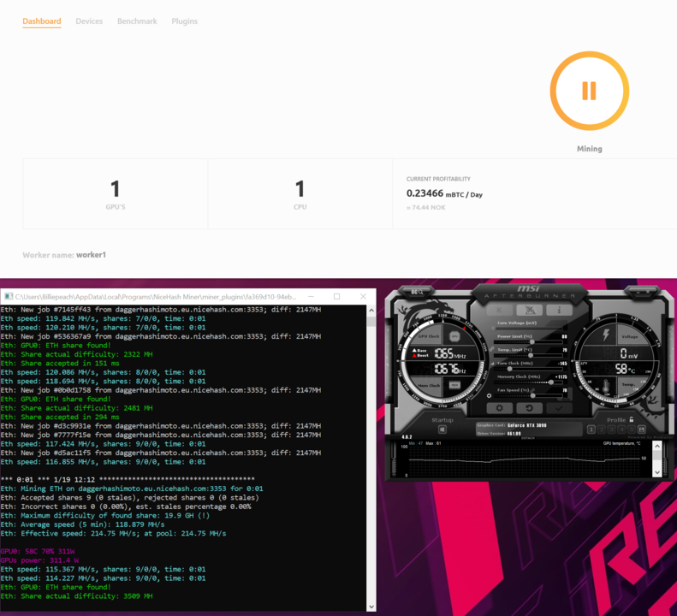The width and height of the screenshot is (677, 616).
Task: Open the Benchmark tab
Action: pyautogui.click(x=137, y=21)
